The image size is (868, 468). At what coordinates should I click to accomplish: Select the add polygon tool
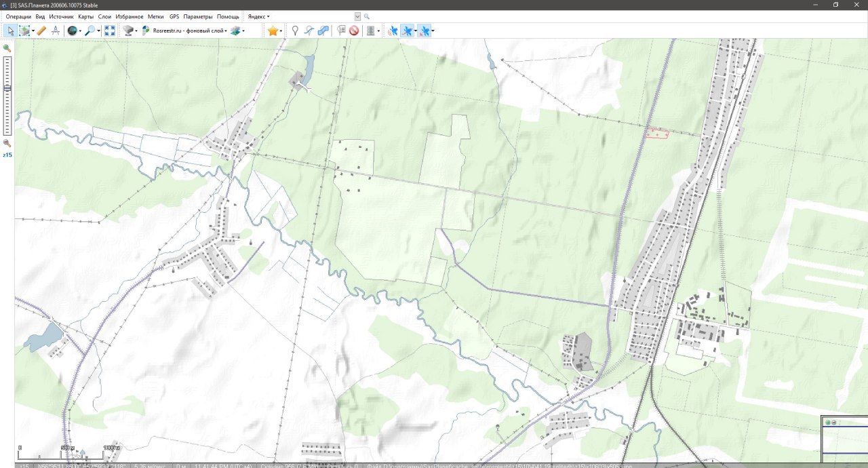click(x=323, y=31)
